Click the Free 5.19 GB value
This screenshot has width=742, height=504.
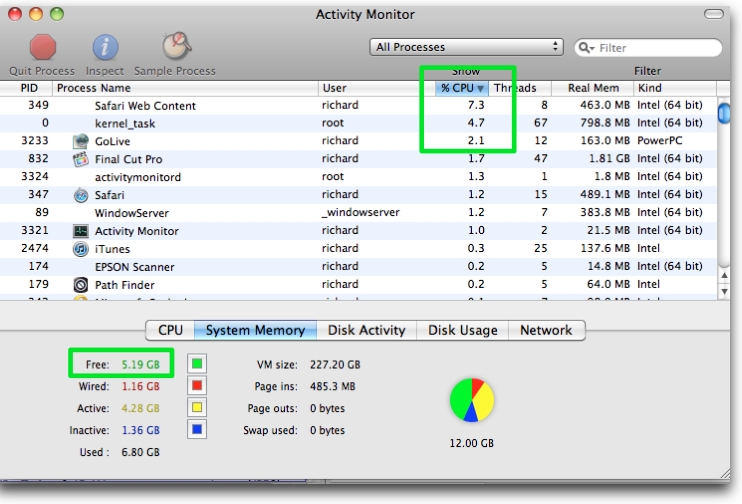click(x=141, y=364)
